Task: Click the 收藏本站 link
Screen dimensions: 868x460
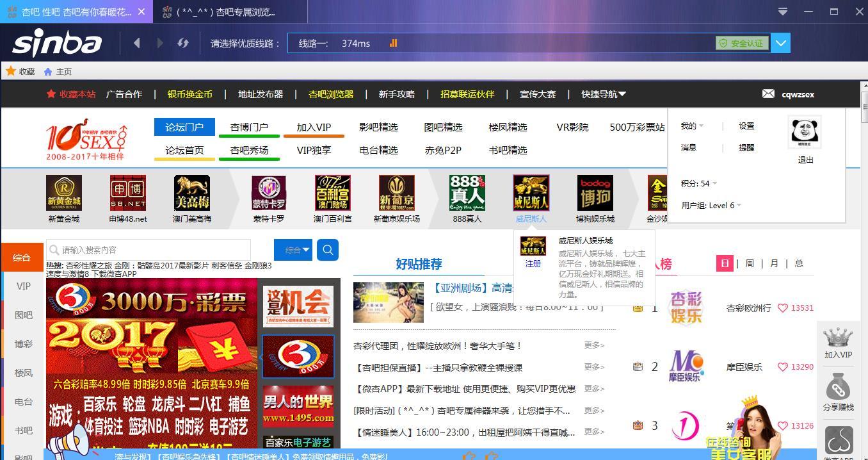Action: (x=71, y=94)
